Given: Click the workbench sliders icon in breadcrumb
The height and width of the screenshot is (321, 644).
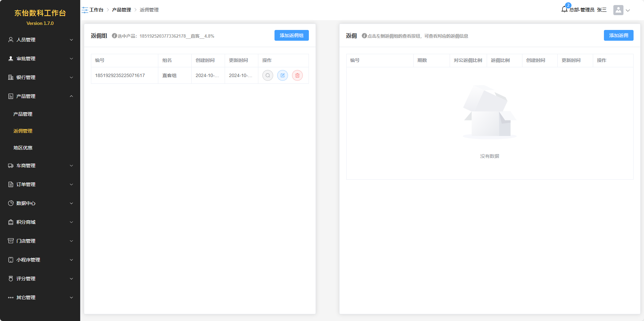Looking at the screenshot, I should tap(85, 10).
